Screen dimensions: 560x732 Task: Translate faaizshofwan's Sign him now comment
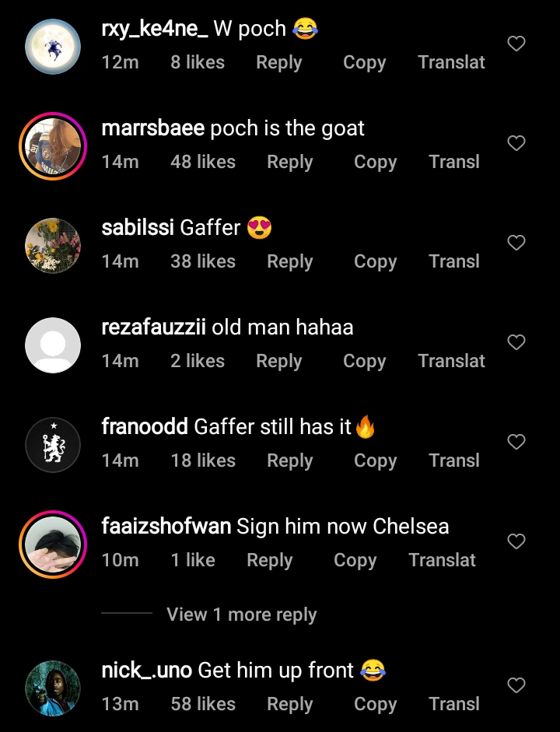coord(442,560)
